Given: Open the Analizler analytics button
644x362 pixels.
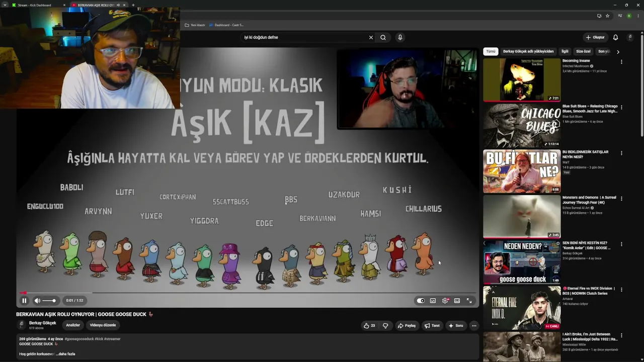Looking at the screenshot, I should coord(73,325).
